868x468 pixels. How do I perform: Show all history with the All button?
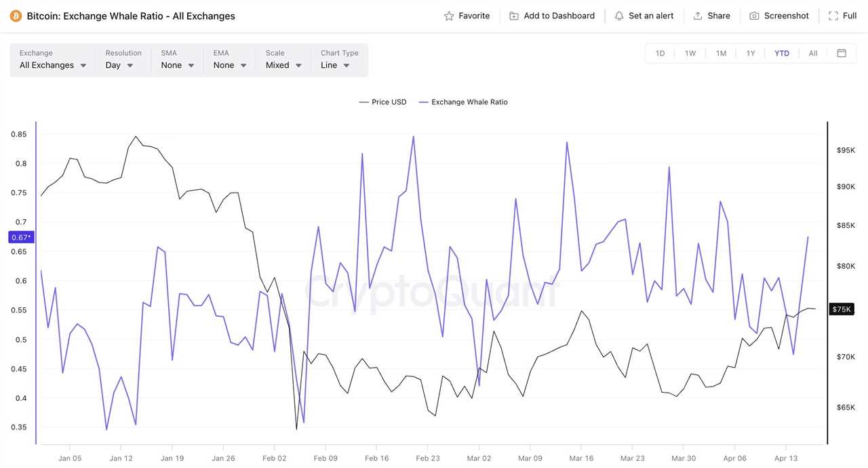[812, 53]
